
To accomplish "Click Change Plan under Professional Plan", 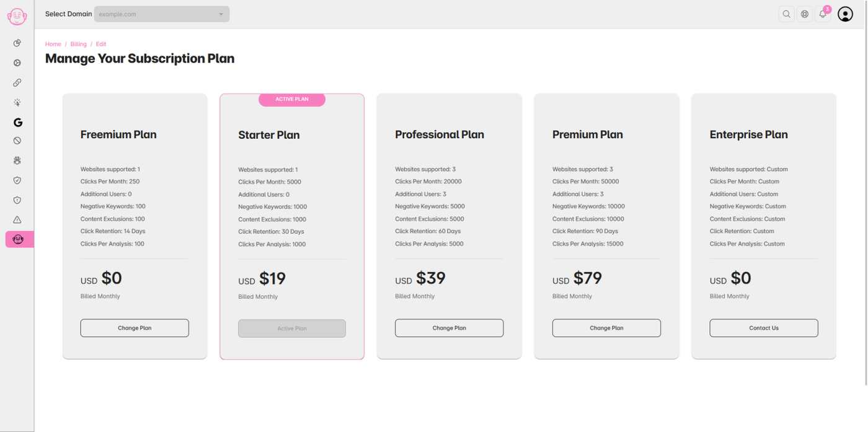I will pyautogui.click(x=449, y=328).
